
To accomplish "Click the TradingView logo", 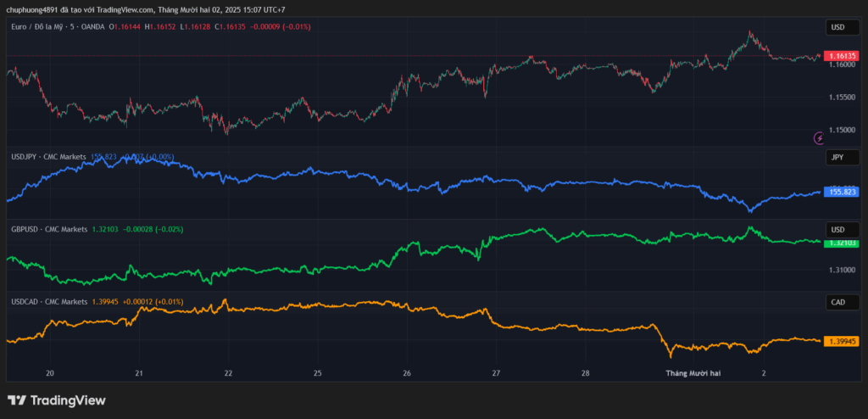I will tap(57, 400).
